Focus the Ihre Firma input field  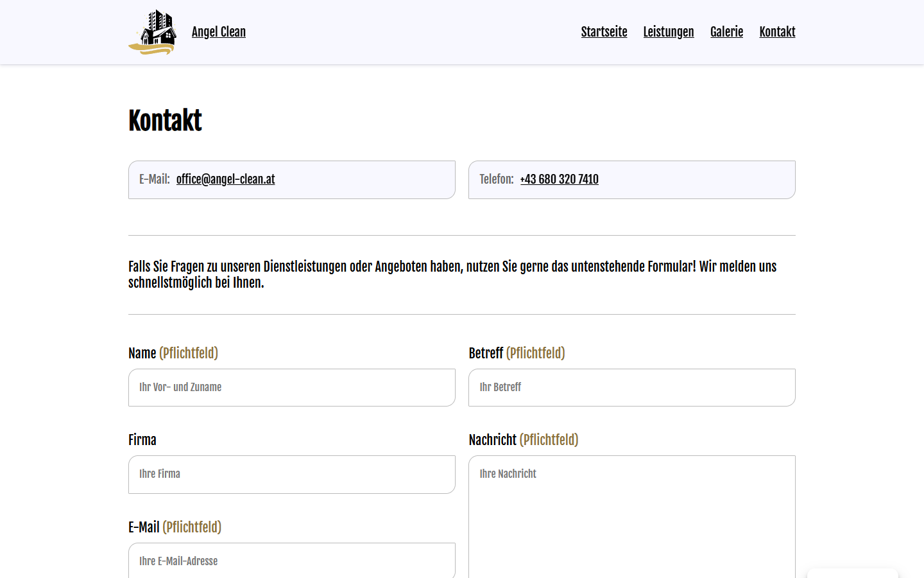[292, 475]
